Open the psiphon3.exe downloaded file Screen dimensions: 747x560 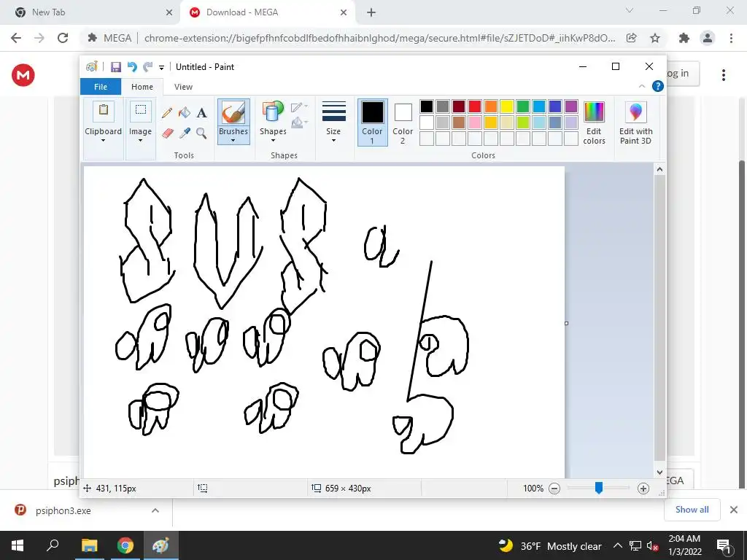pyautogui.click(x=63, y=510)
